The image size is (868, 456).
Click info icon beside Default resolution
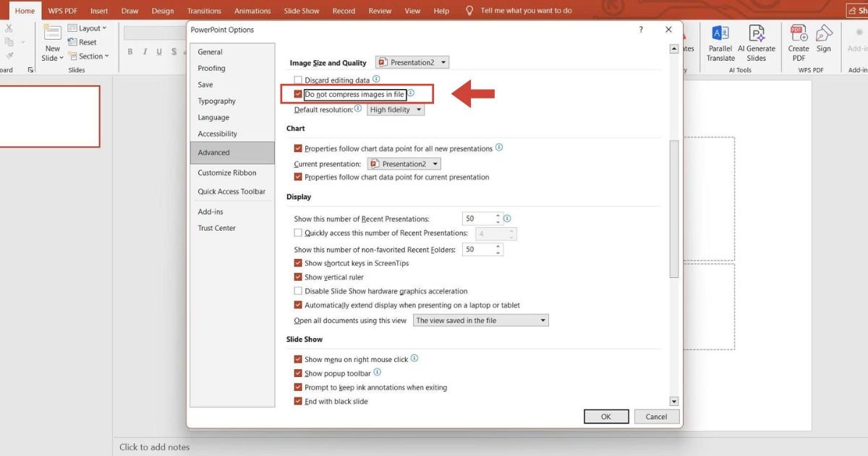click(x=358, y=109)
